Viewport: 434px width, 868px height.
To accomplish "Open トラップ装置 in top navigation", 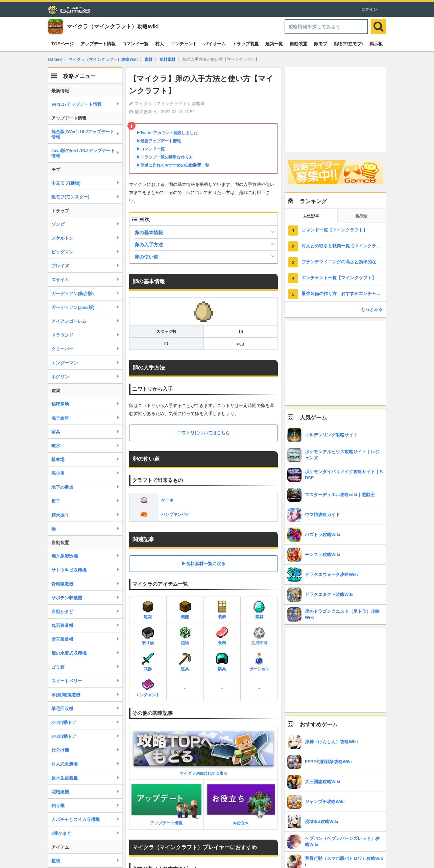I will coord(245,44).
